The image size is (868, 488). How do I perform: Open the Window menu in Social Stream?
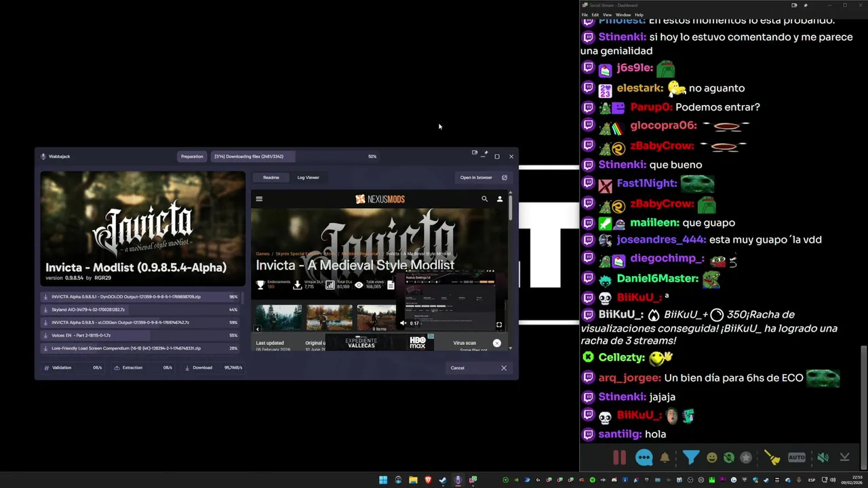[623, 15]
